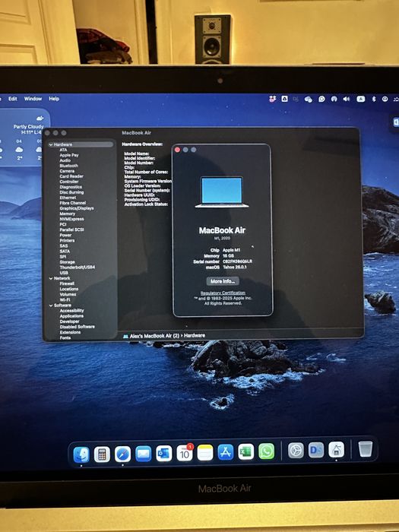Viewport: 399px width, 532px height.
Task: Select ATA in the sidebar
Action: 63,150
